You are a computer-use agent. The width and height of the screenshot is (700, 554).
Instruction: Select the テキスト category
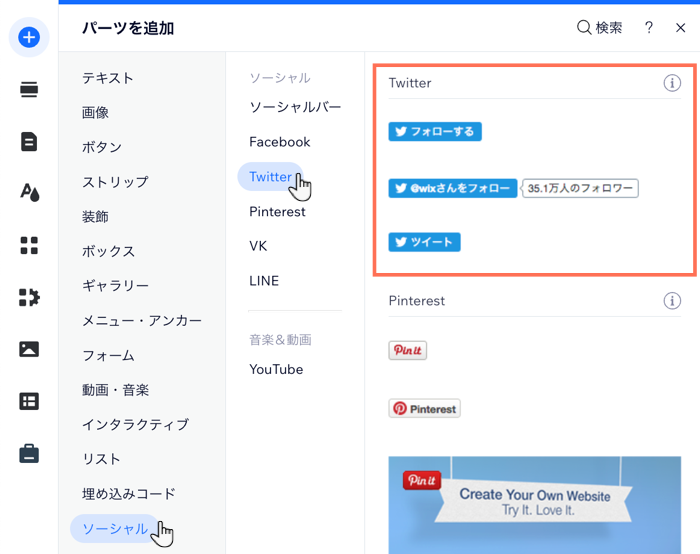[108, 78]
